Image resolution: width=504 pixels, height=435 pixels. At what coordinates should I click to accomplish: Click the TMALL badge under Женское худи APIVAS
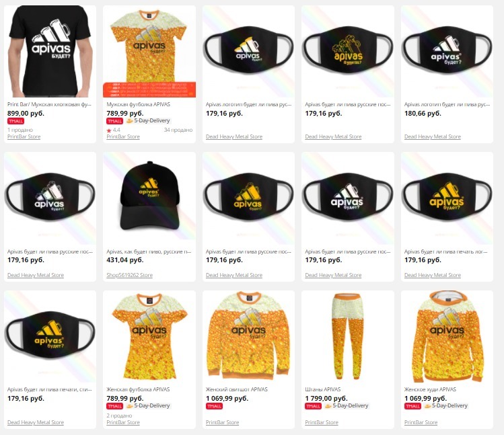click(412, 406)
